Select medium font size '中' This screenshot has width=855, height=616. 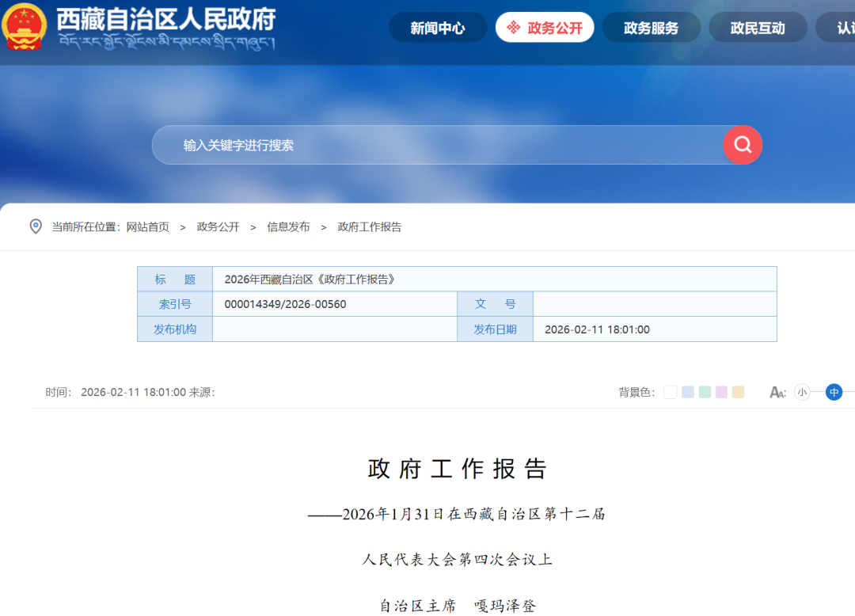coord(834,392)
